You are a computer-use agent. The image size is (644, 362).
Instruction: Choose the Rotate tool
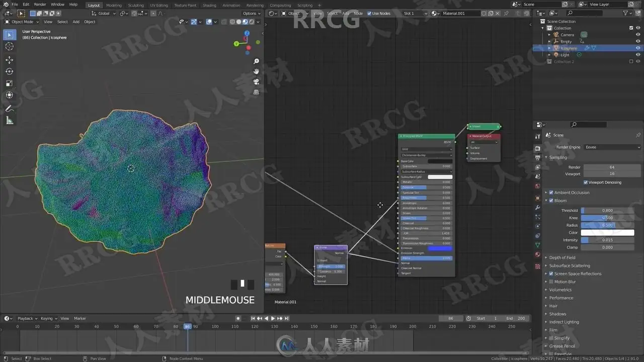pos(9,71)
